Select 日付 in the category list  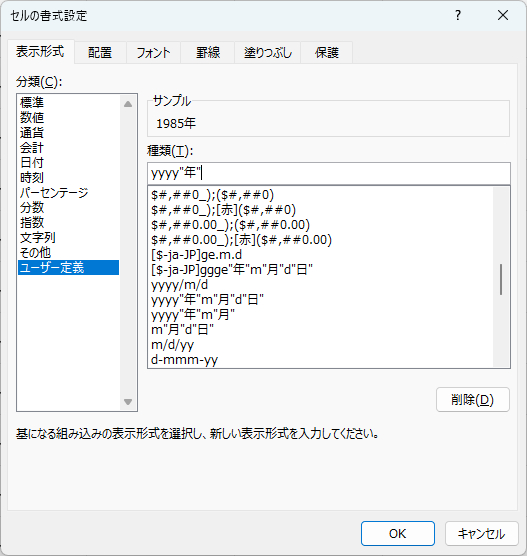point(68,162)
